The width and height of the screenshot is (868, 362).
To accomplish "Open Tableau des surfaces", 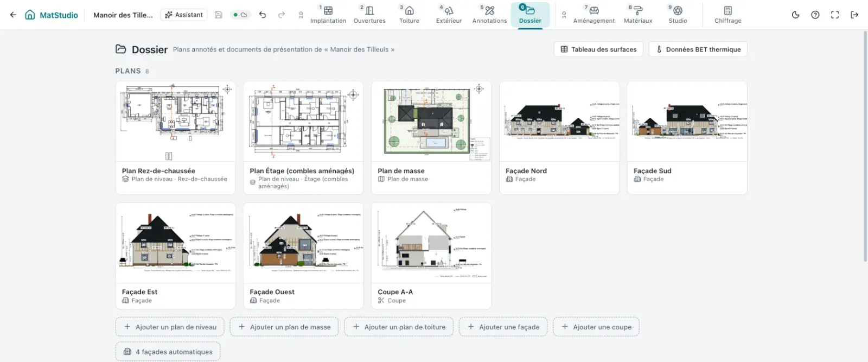I will click(x=598, y=49).
